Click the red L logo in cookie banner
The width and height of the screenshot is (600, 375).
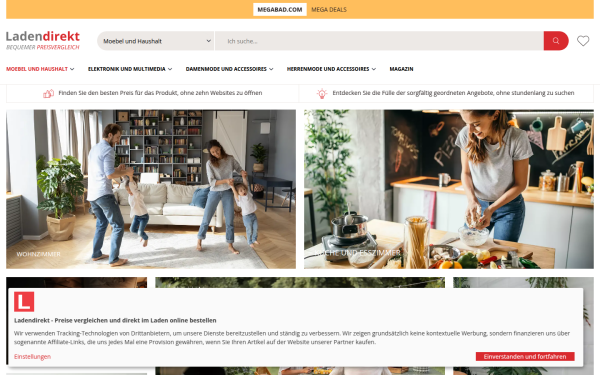click(24, 302)
